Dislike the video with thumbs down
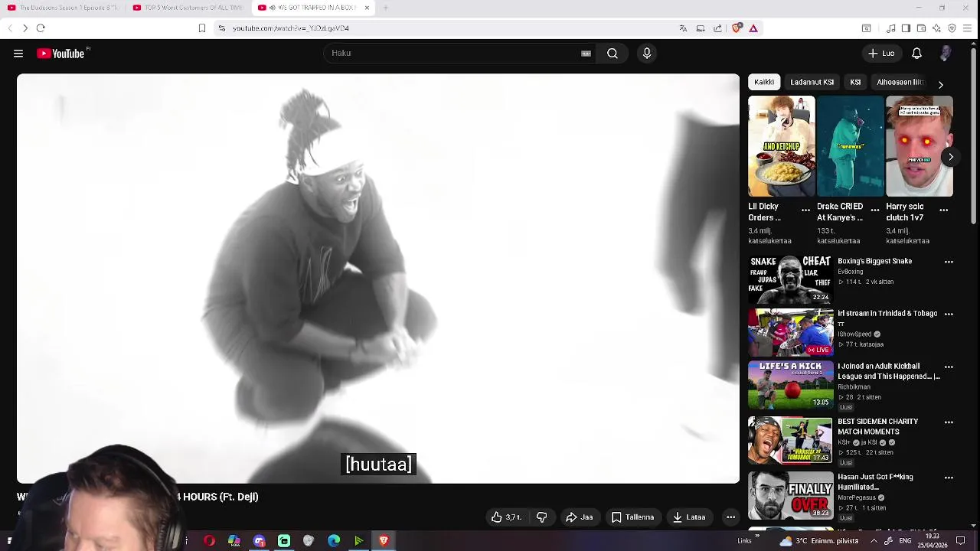 542,517
